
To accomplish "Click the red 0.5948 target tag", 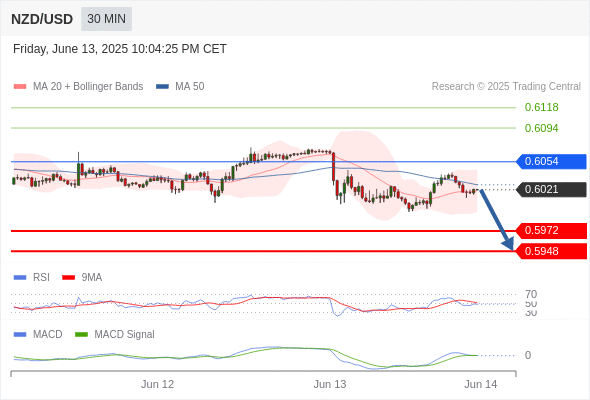I will 550,251.
